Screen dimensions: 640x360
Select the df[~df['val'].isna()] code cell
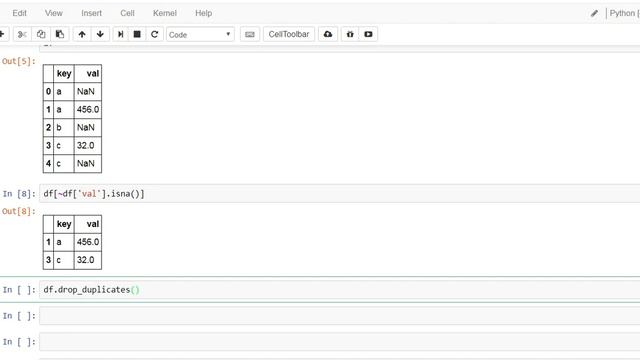(x=340, y=193)
